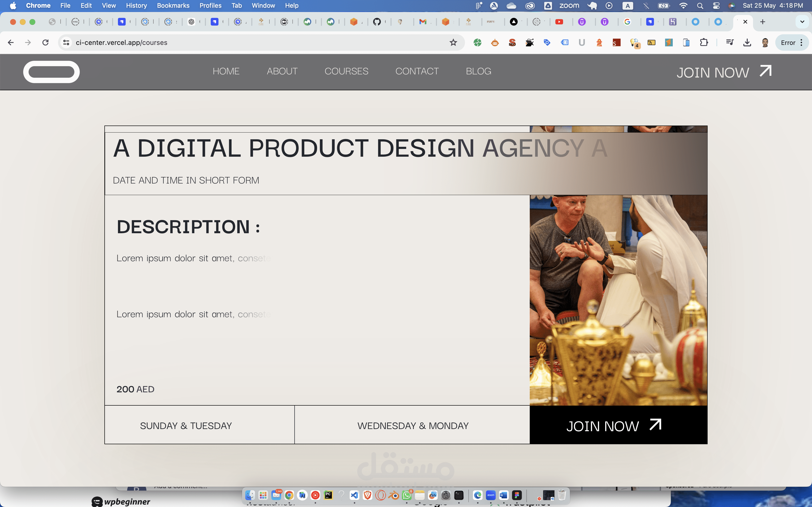Open a new browser tab

pyautogui.click(x=763, y=22)
